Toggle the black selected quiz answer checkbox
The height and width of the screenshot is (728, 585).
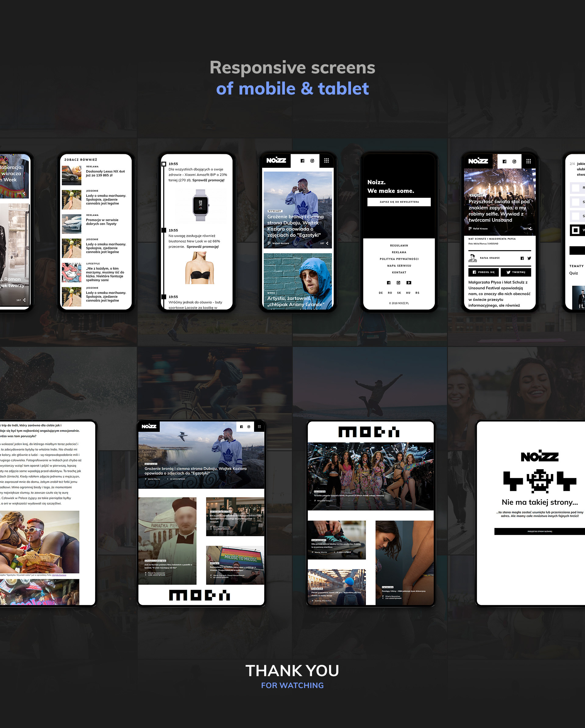point(576,230)
